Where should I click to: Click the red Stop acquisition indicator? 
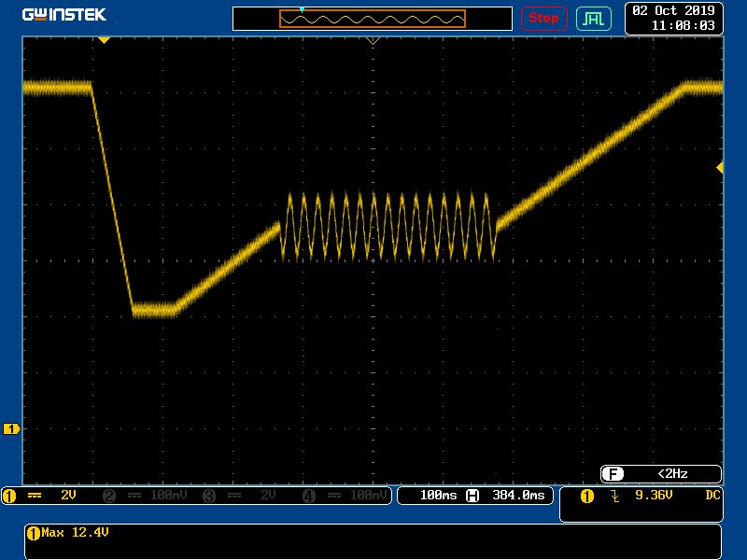pyautogui.click(x=543, y=18)
